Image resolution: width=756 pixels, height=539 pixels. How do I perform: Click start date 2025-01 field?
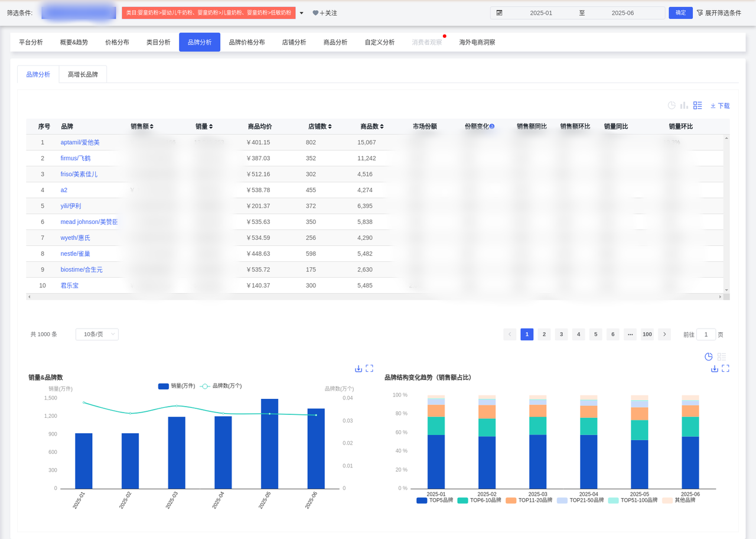tap(541, 13)
